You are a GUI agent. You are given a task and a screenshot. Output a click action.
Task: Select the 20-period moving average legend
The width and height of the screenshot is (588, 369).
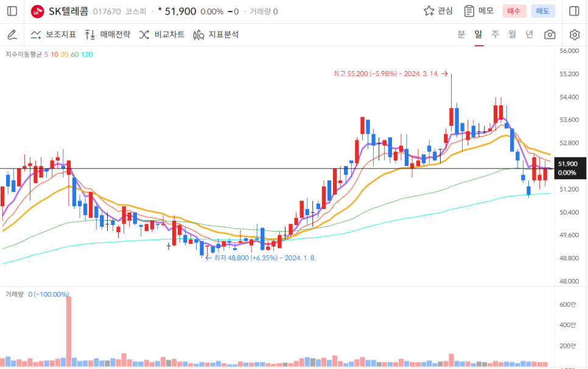click(65, 54)
